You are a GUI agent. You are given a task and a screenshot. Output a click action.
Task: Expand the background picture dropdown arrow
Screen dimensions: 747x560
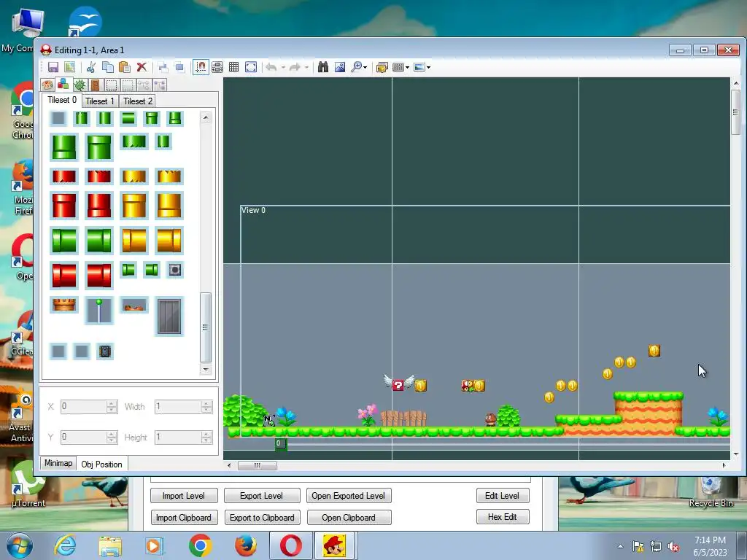429,67
